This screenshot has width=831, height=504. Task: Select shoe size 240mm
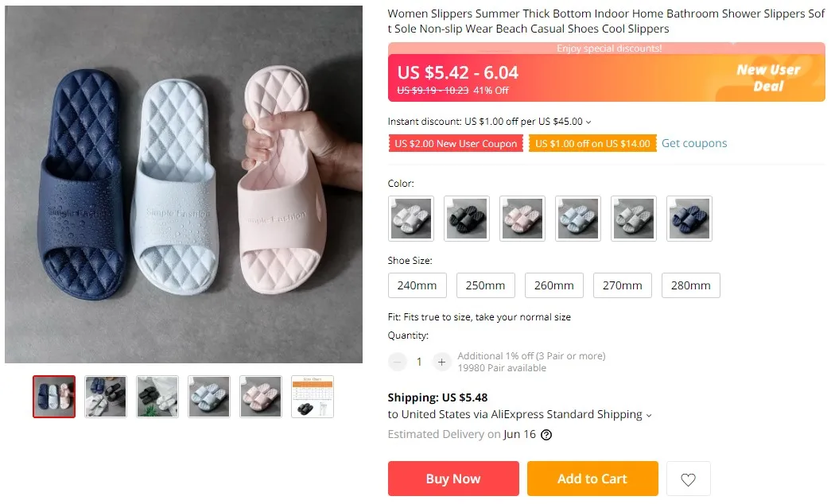(417, 285)
